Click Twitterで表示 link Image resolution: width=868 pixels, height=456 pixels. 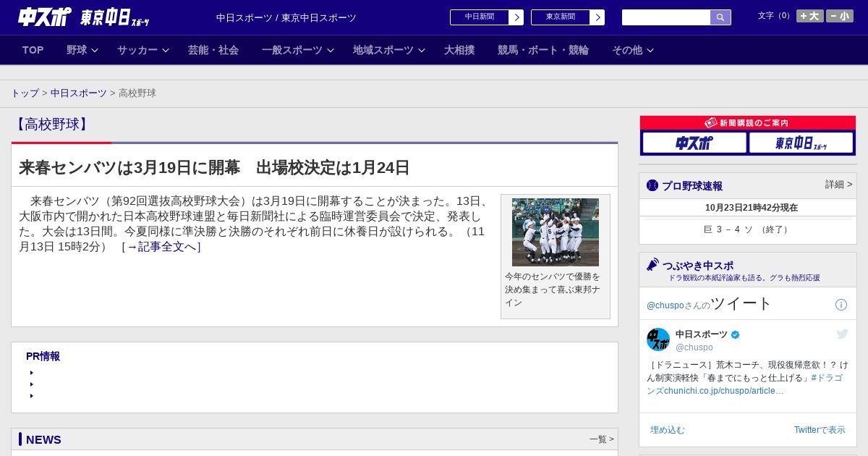[x=820, y=430]
